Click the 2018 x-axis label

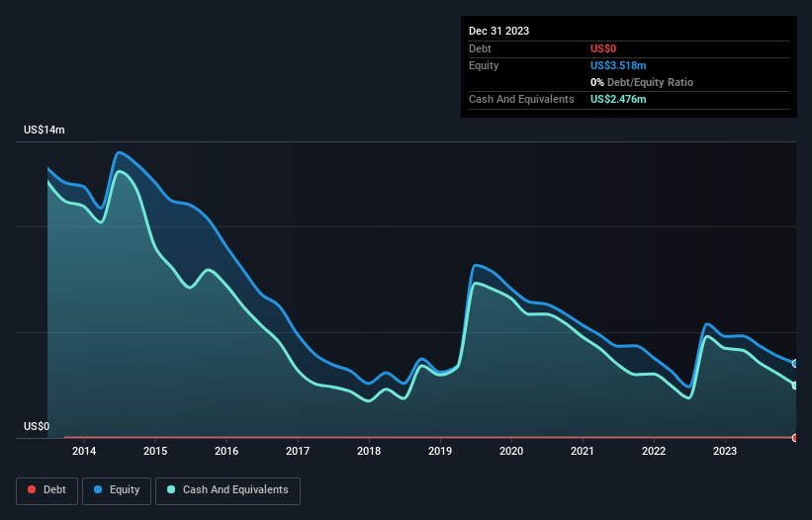point(369,451)
